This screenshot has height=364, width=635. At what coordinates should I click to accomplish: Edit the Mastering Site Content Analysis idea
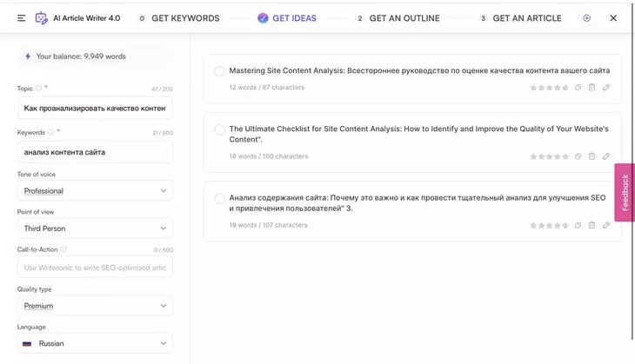click(605, 88)
